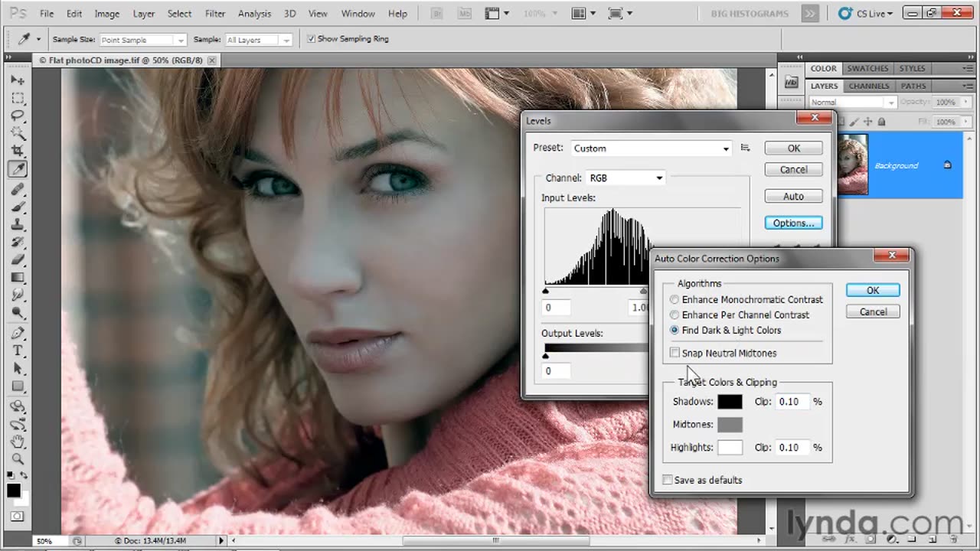The height and width of the screenshot is (551, 980).
Task: Pick the Horizontal Type tool
Action: 18,350
